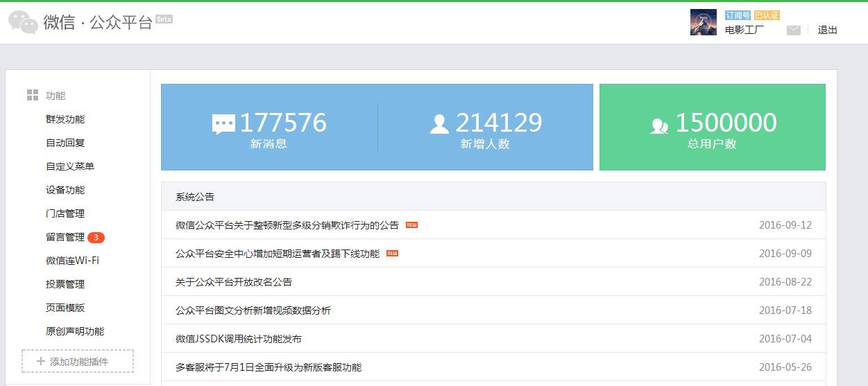868x386 pixels.
Task: Click the 电影工厂 account avatar
Action: (x=704, y=22)
